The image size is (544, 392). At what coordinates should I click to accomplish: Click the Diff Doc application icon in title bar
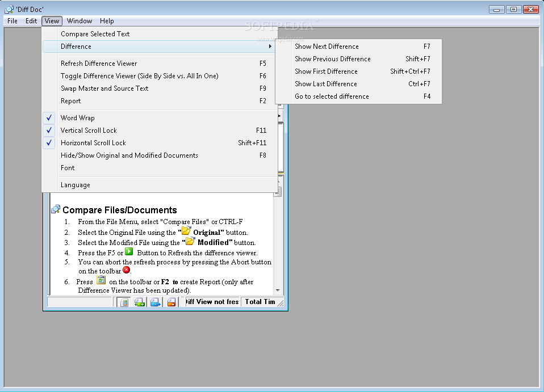9,9
